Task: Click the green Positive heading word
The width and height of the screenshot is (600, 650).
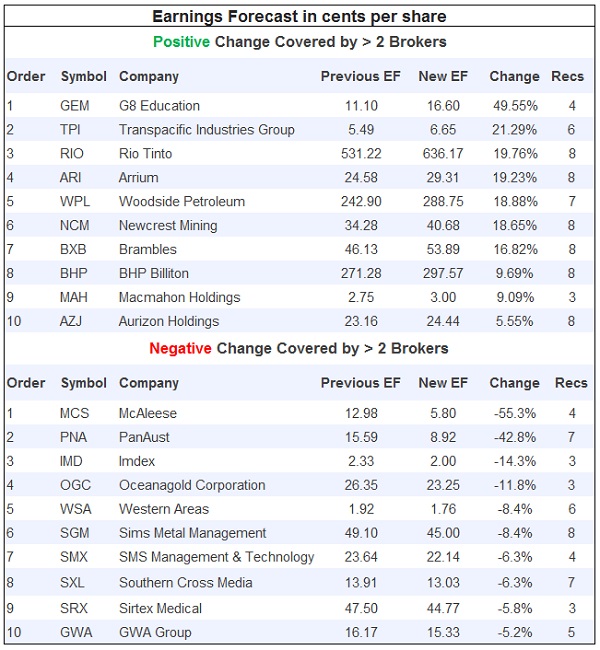Action: 182,41
